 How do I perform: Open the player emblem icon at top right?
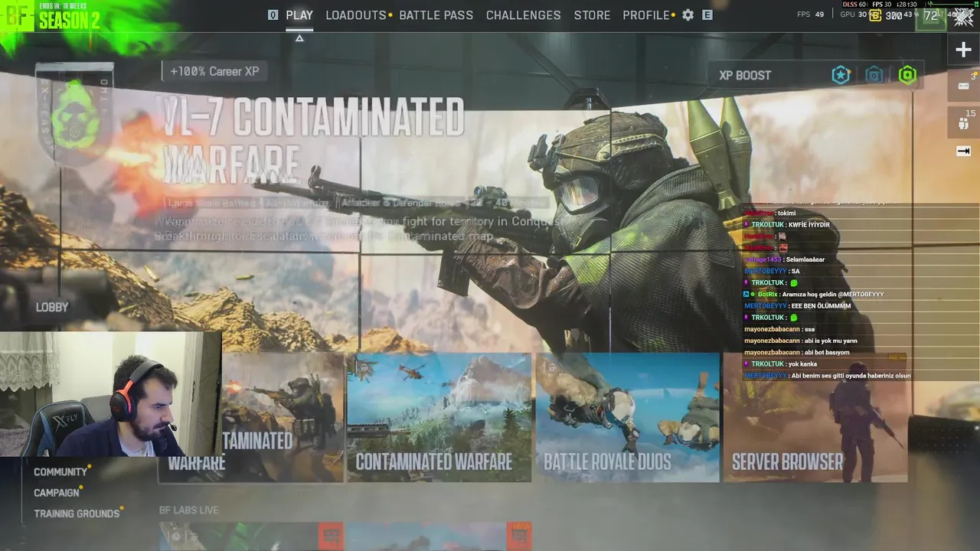(963, 16)
